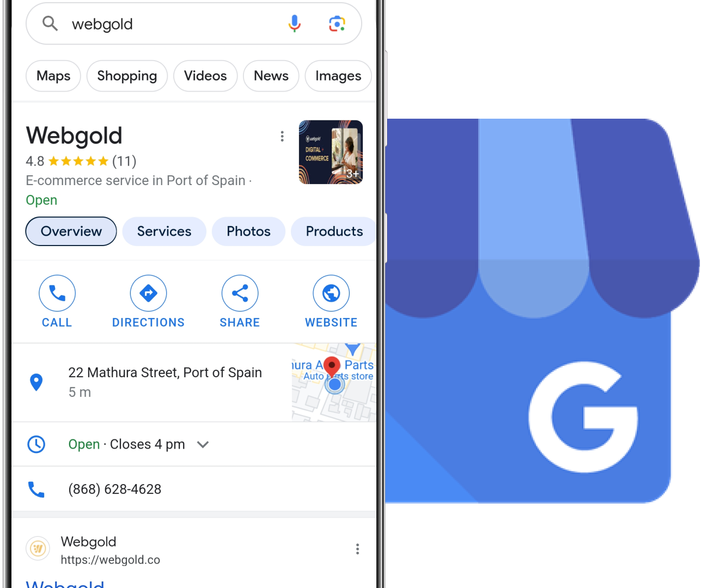Expand opening hours chevron
This screenshot has height=588, width=707.
pyautogui.click(x=203, y=444)
